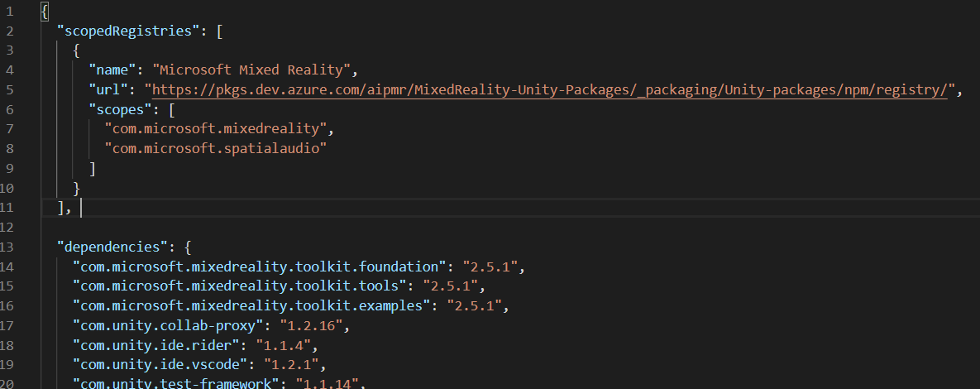Screen dimensions: 980x389
Task: Click the opening brace on line 1
Action: coord(45,12)
